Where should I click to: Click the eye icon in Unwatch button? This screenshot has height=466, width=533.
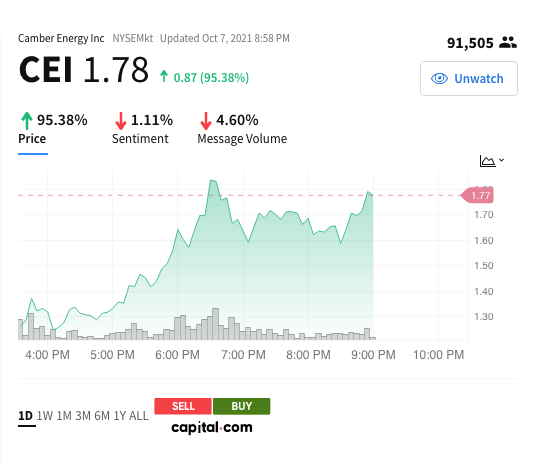[439, 79]
